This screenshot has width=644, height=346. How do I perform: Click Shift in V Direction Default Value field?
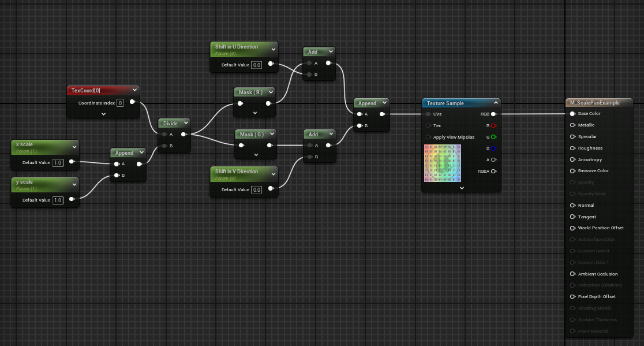click(257, 189)
